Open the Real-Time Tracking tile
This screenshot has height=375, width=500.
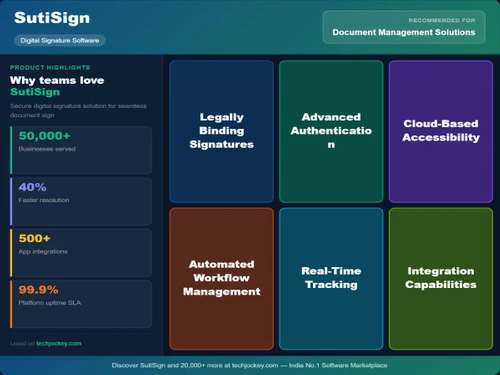point(331,279)
